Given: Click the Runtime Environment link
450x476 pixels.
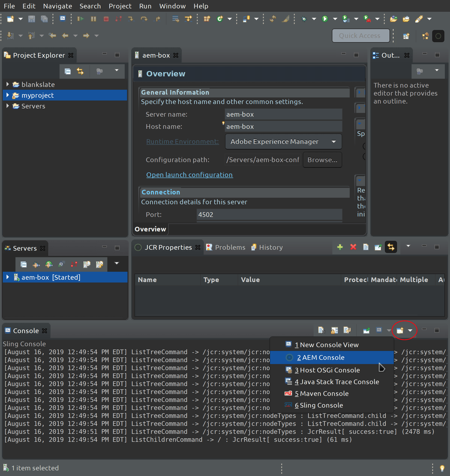Looking at the screenshot, I should pos(182,141).
